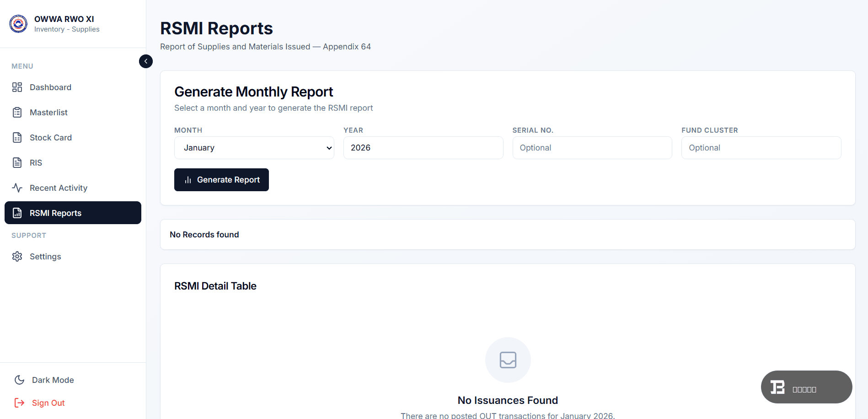Click the OWWA logo in the sidebar
868x419 pixels.
18,24
